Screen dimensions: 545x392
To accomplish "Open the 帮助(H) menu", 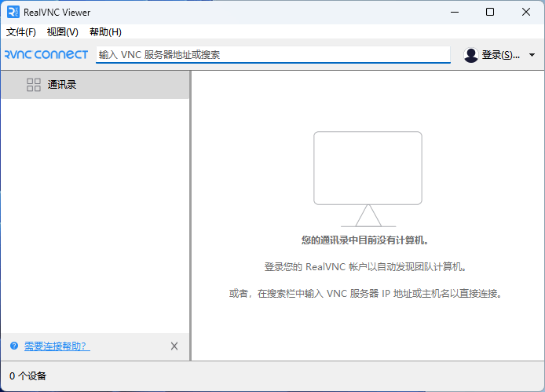I will coord(105,32).
